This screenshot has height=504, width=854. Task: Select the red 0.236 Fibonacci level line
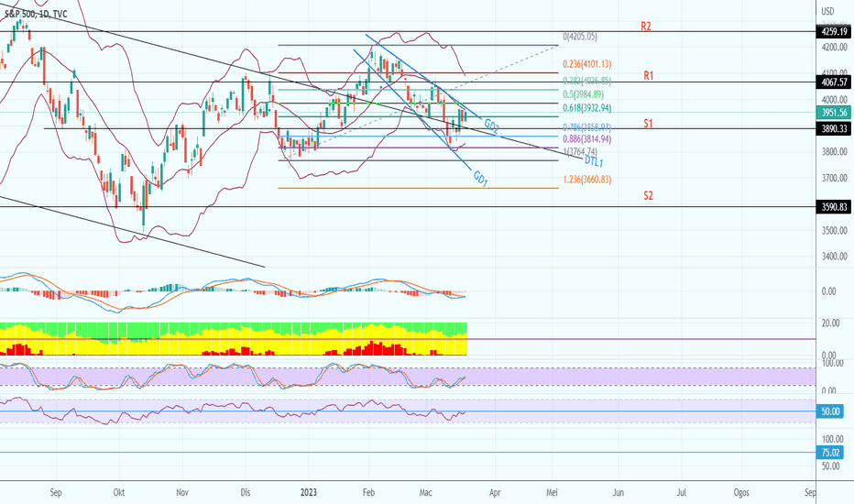click(x=418, y=72)
